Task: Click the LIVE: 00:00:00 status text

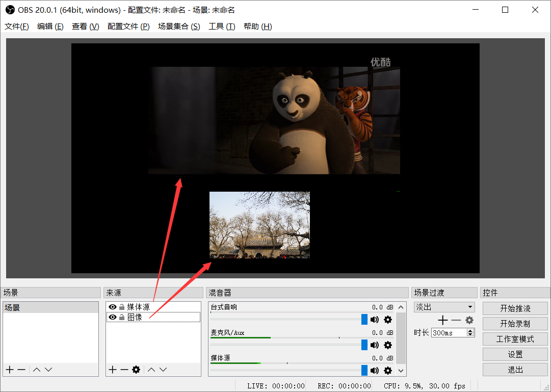Action: tap(276, 386)
